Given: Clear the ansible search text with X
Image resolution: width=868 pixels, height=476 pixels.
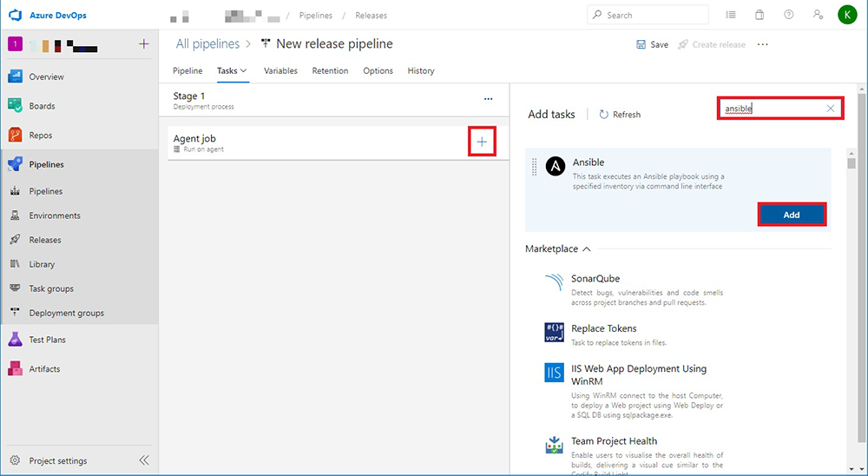Looking at the screenshot, I should click(831, 109).
